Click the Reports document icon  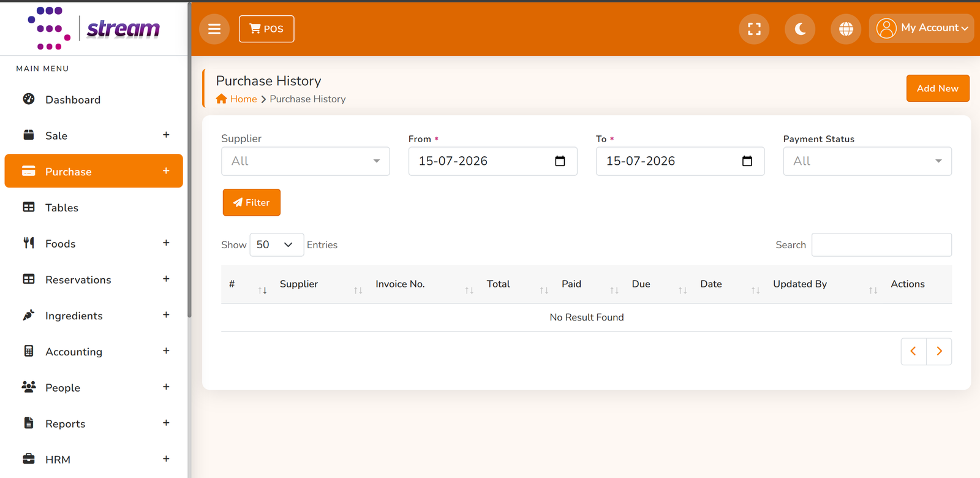coord(29,423)
